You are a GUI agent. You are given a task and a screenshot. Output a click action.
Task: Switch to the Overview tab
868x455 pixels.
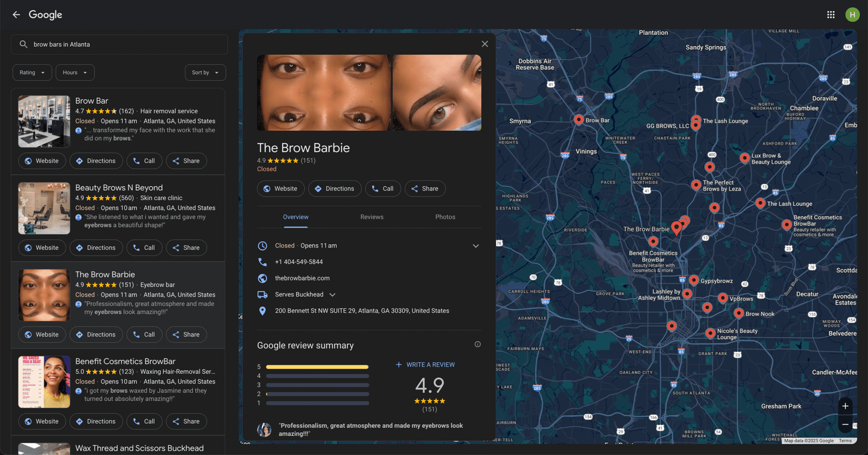[x=296, y=217]
